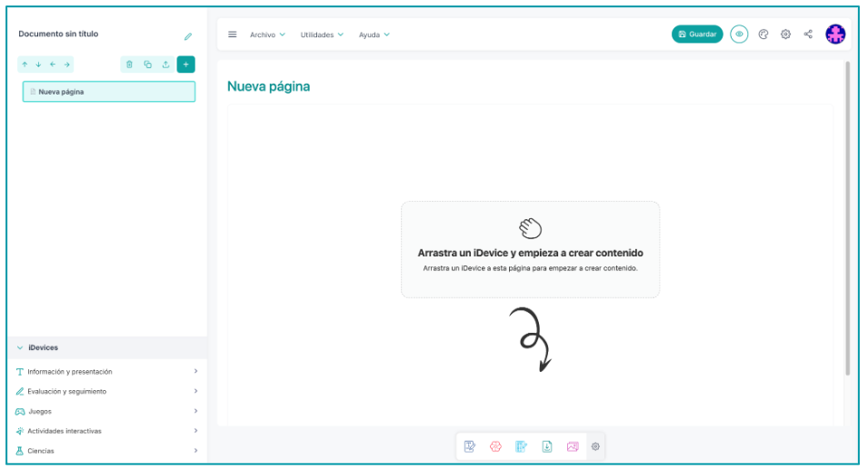The image size is (868, 471).
Task: Pick the download file iDevice icon in the bottom bar
Action: click(547, 446)
